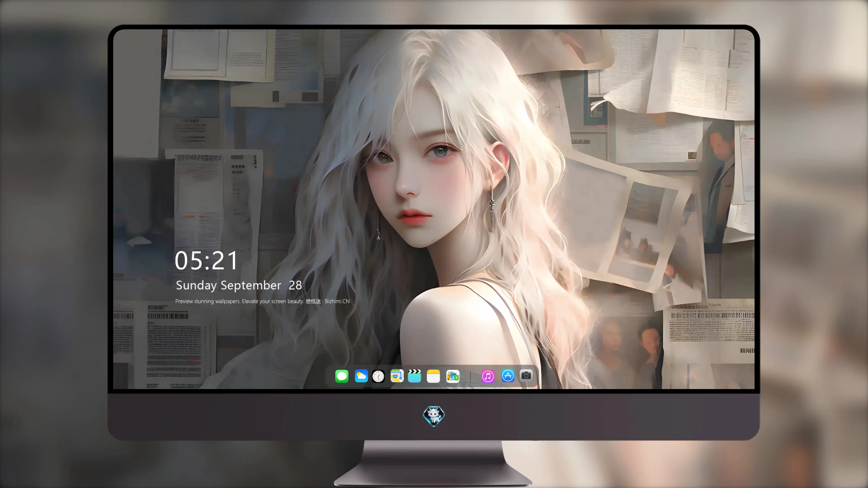Click the 05:21 clock display
868x488 pixels.
206,260
